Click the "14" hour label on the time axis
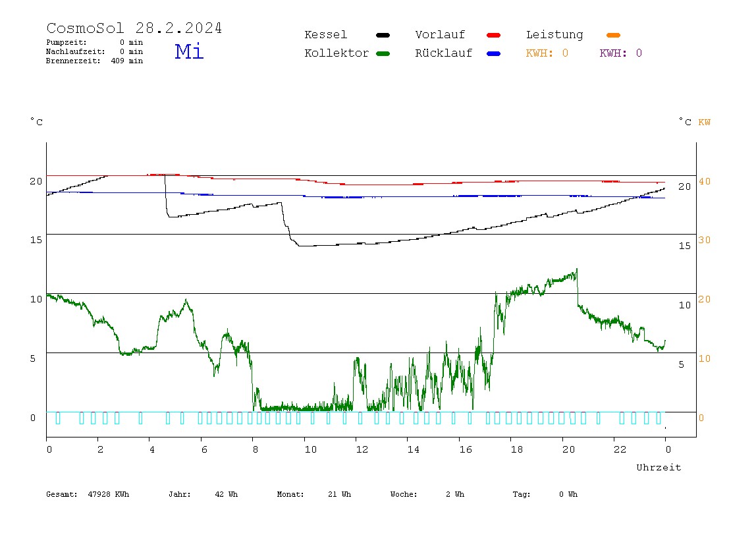This screenshot has height=535, width=756. pos(413,449)
